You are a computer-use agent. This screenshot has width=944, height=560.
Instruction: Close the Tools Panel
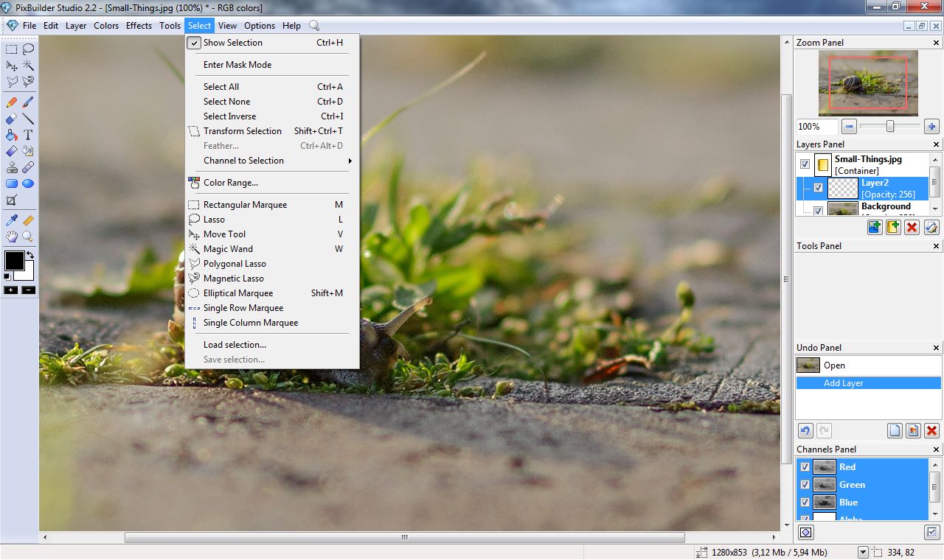[x=937, y=246]
